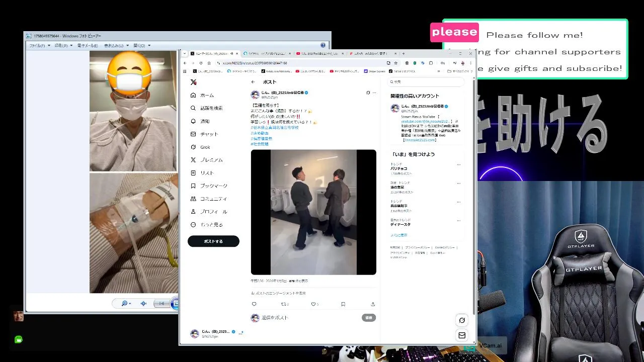Click browser home button

pos(209,63)
